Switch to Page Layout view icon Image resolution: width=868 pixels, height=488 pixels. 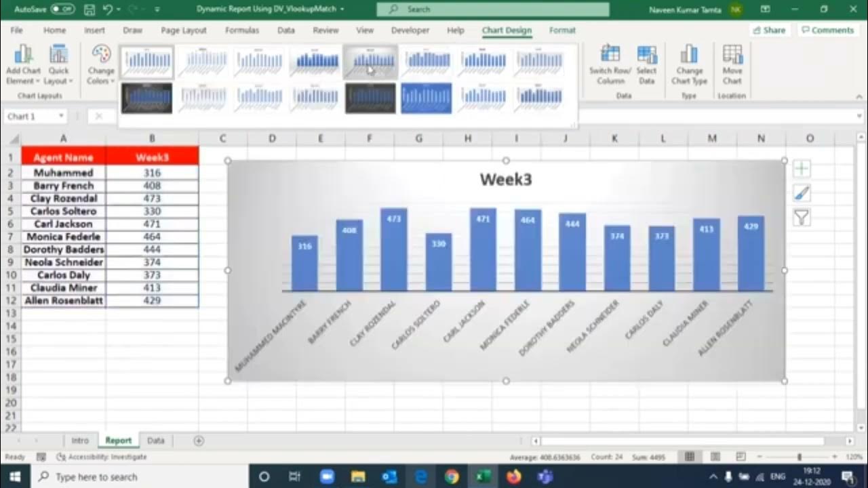715,457
